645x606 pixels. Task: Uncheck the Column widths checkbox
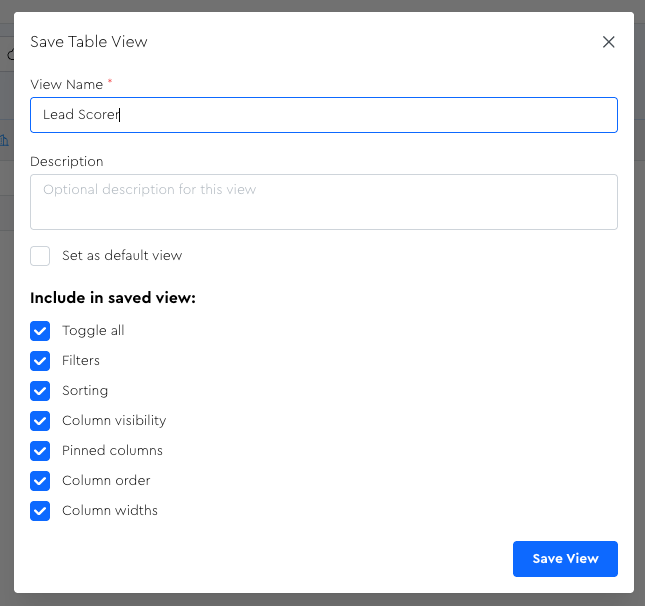[40, 511]
